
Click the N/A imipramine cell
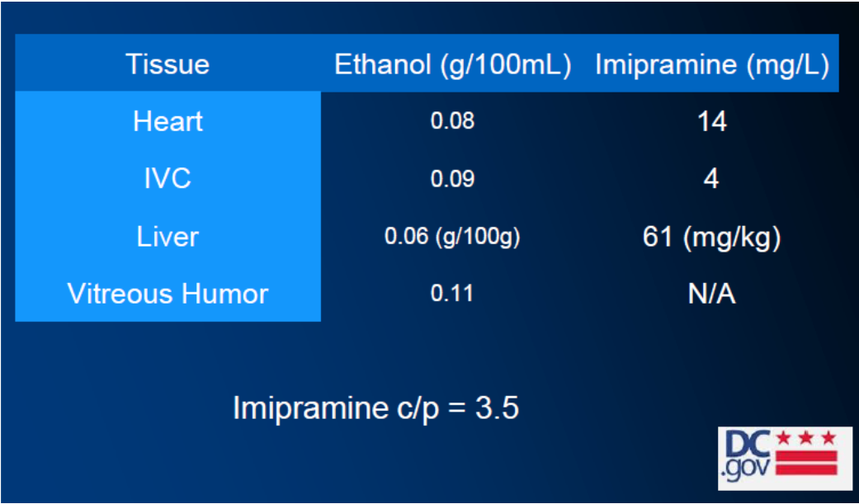(711, 294)
